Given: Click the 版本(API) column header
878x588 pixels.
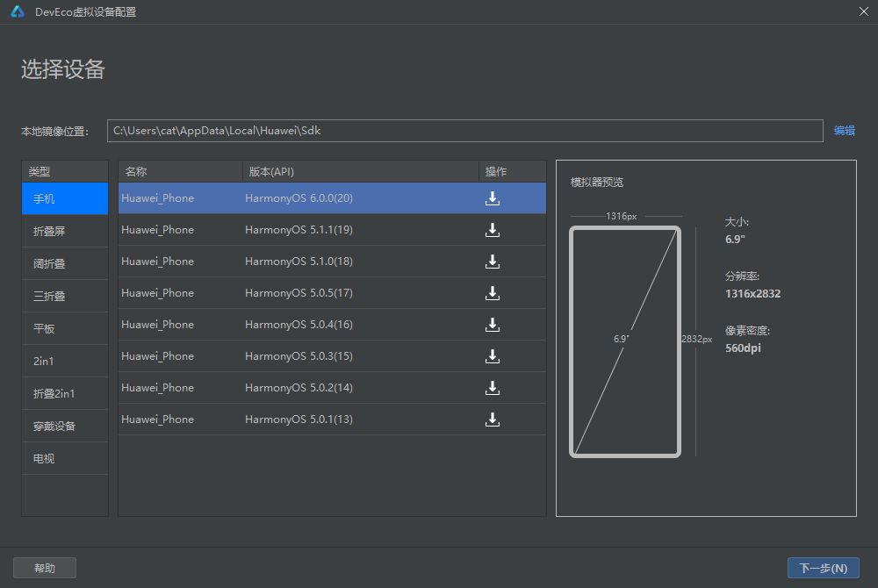Looking at the screenshot, I should click(361, 172).
